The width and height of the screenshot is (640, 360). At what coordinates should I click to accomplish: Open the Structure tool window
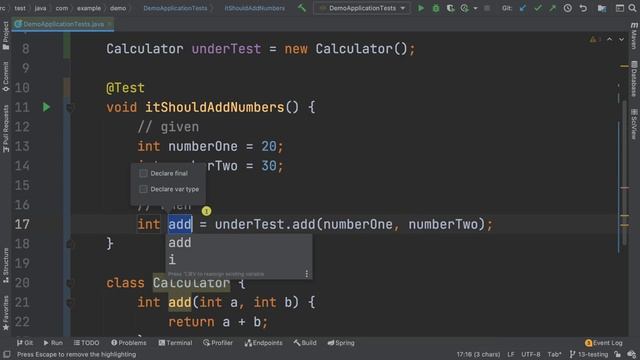click(6, 265)
